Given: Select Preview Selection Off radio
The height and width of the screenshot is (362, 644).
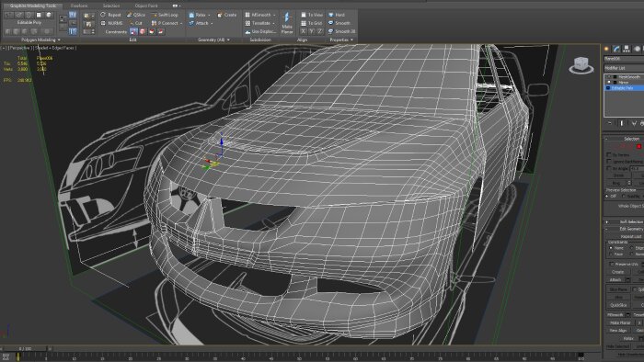Looking at the screenshot, I should point(607,197).
